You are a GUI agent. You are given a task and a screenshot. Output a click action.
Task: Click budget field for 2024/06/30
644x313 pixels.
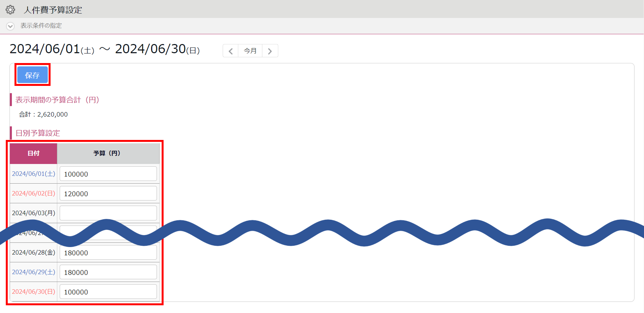pos(108,292)
